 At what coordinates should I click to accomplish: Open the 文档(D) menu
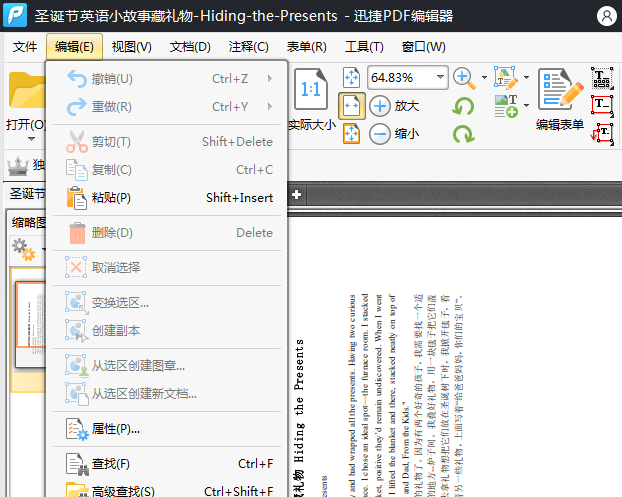click(x=190, y=47)
